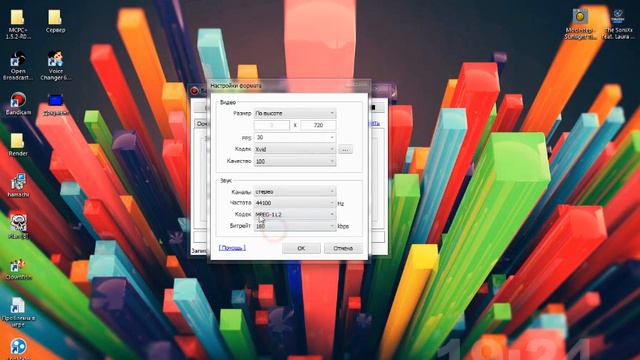640x360 pixels.
Task: Open the video Кодек dropdown showing Xvid
Action: click(295, 149)
